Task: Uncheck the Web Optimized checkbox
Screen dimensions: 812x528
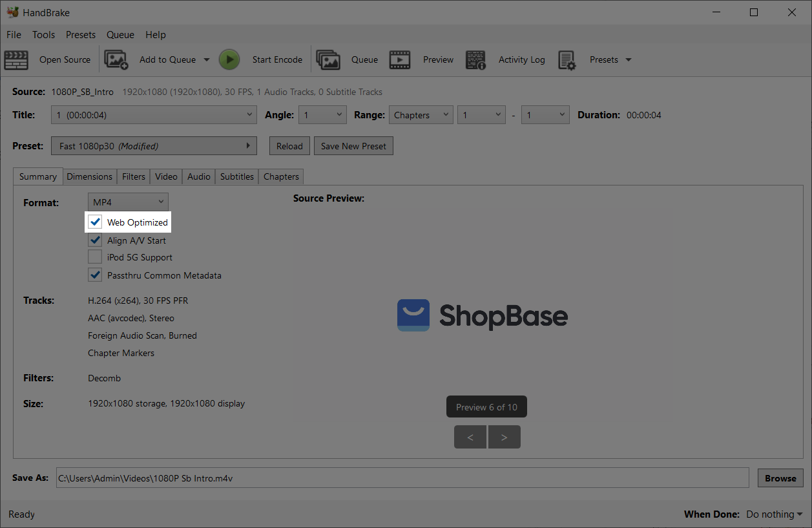Action: pyautogui.click(x=96, y=222)
